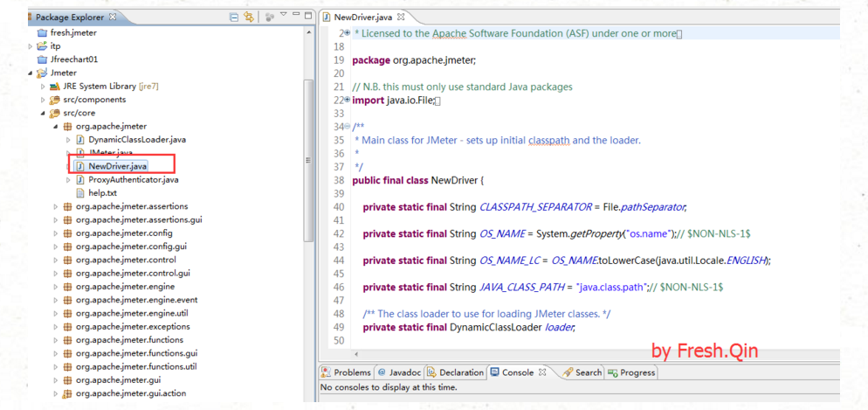Viewport: 868px width, 410px height.
Task: Open the Progress tab
Action: (631, 372)
